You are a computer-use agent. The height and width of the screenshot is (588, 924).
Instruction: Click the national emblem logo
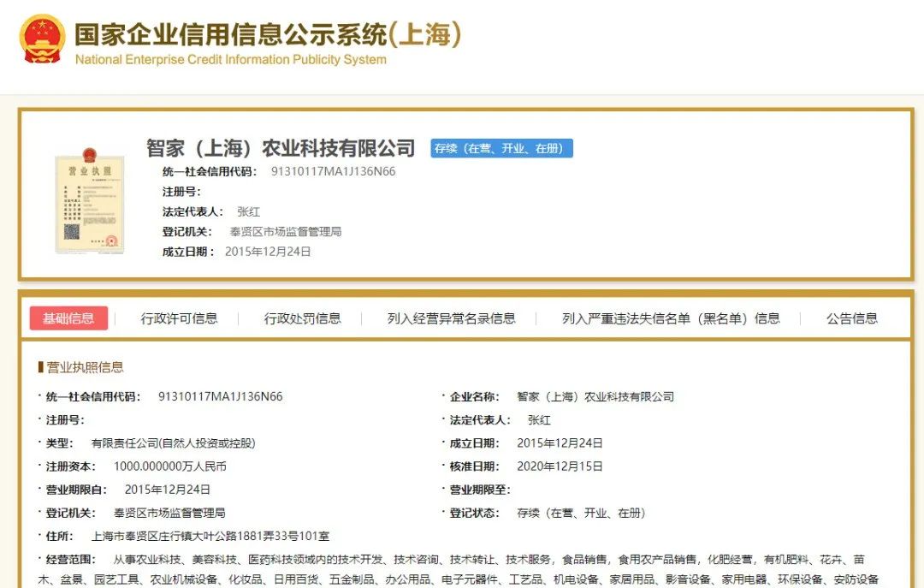point(42,38)
